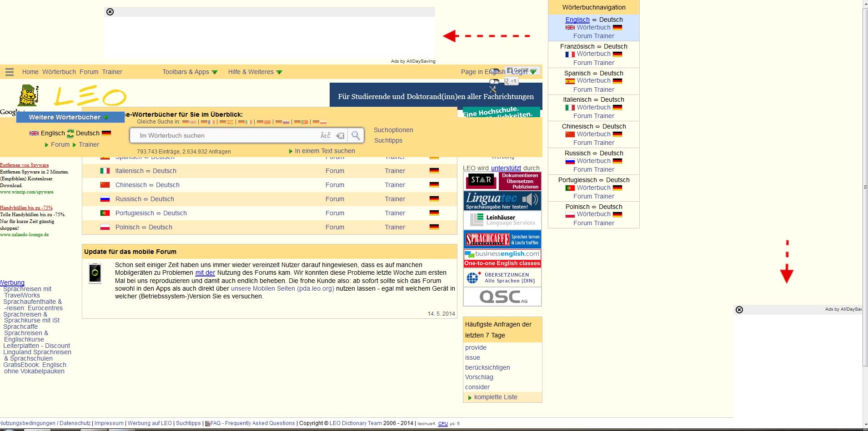The image size is (868, 431).
Task: Click Chinese flag in Chinesisch table row
Action: 105,185
